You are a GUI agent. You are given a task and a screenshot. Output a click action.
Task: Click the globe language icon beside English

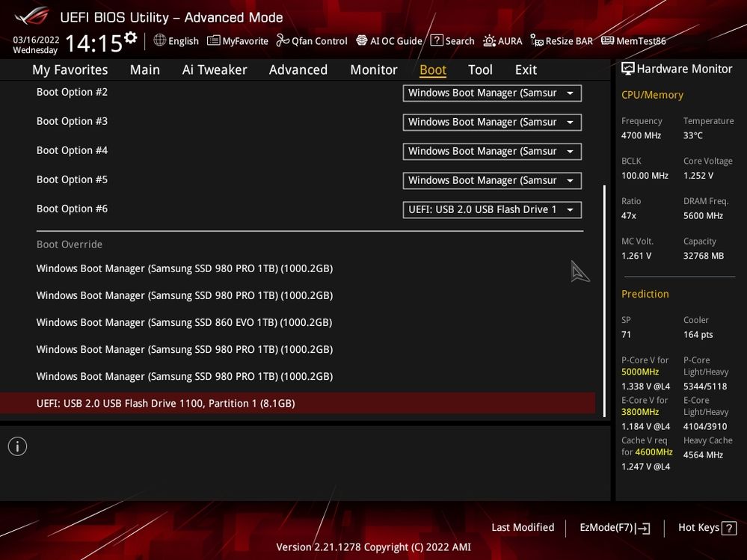coord(159,40)
